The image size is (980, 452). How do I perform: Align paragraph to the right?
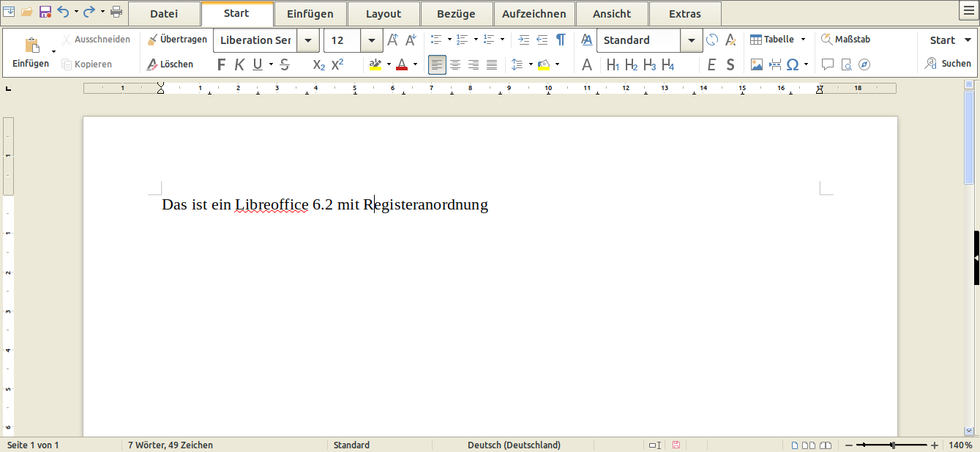tap(474, 64)
